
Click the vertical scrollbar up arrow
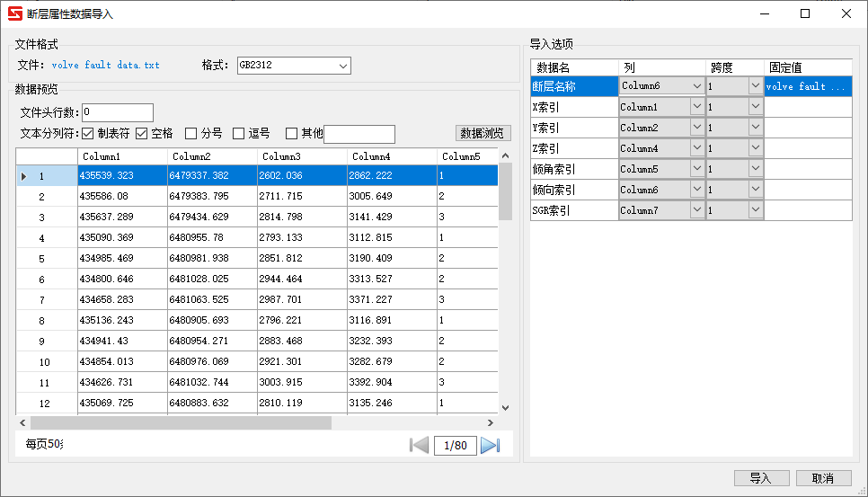505,155
